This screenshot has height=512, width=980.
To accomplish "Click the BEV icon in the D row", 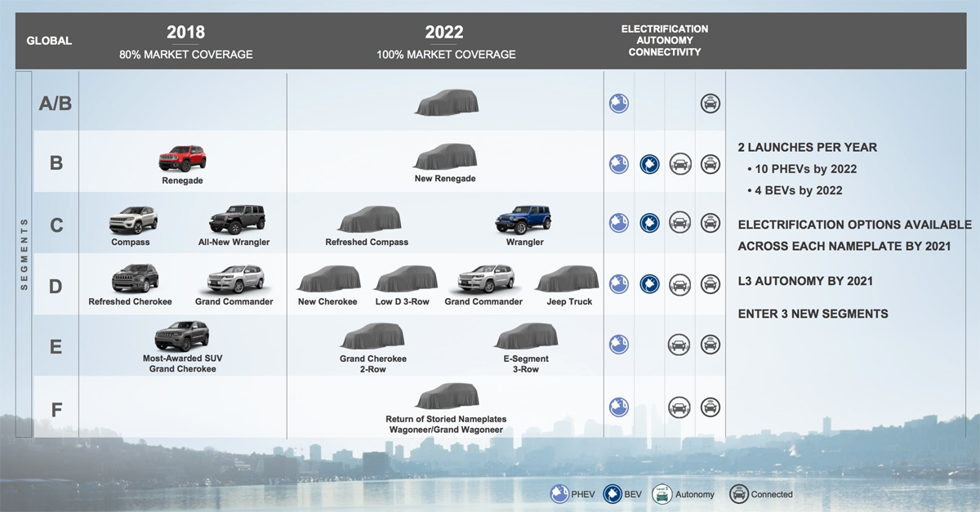I will [x=649, y=285].
